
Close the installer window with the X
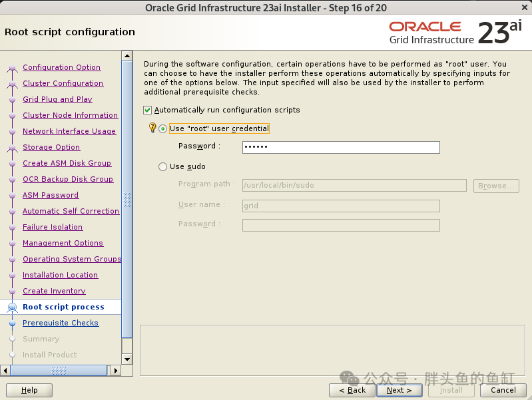[524, 7]
